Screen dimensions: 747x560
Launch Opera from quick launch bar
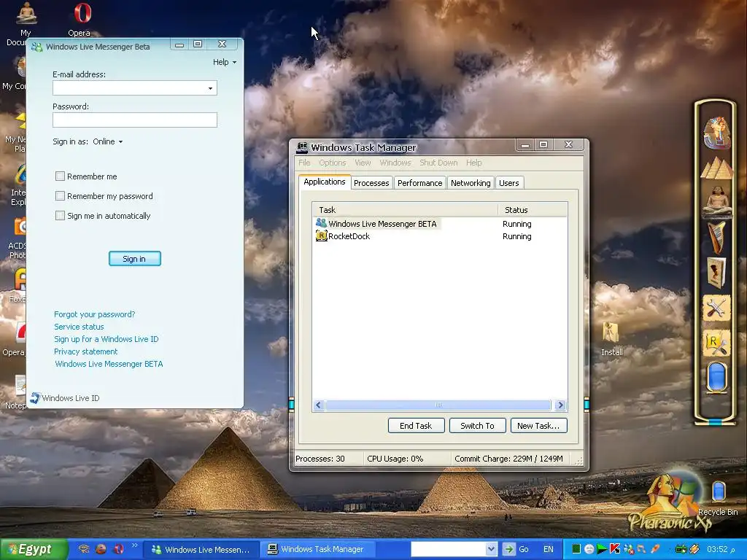point(119,549)
